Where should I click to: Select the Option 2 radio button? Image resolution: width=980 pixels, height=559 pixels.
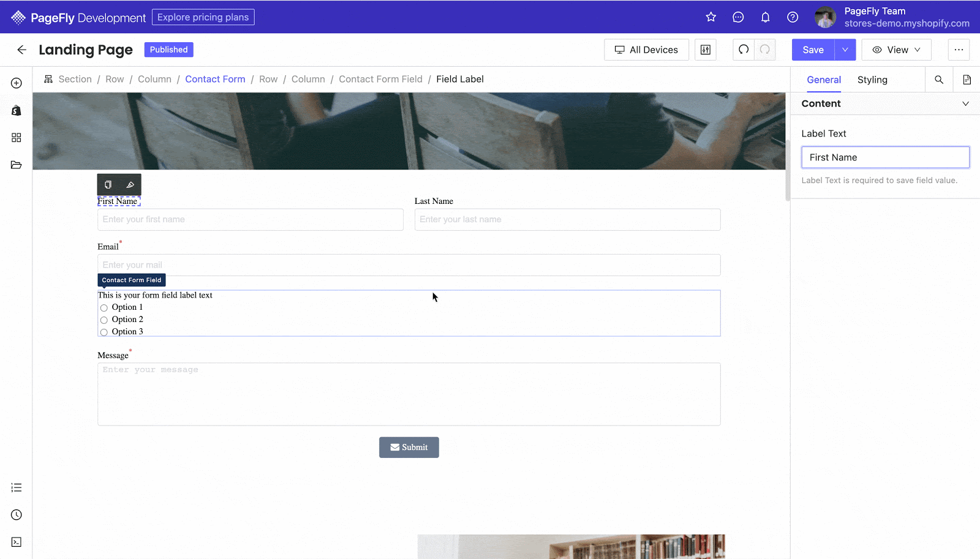[x=104, y=320]
